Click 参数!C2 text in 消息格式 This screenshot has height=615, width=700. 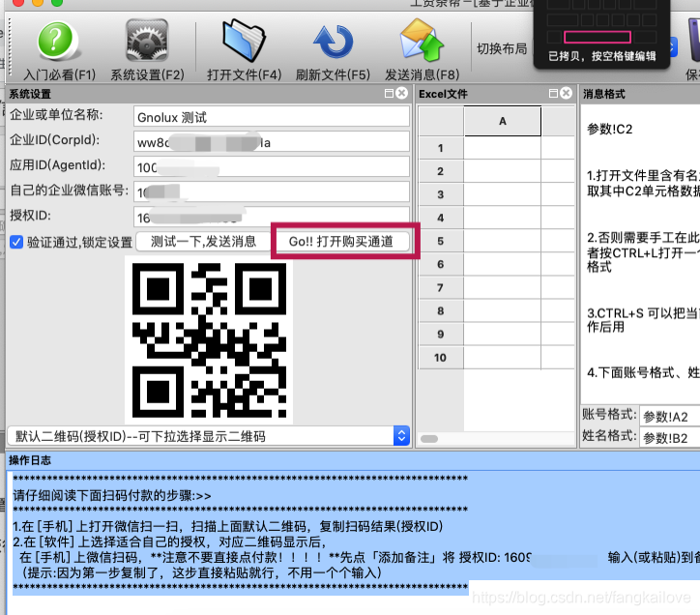pos(610,129)
